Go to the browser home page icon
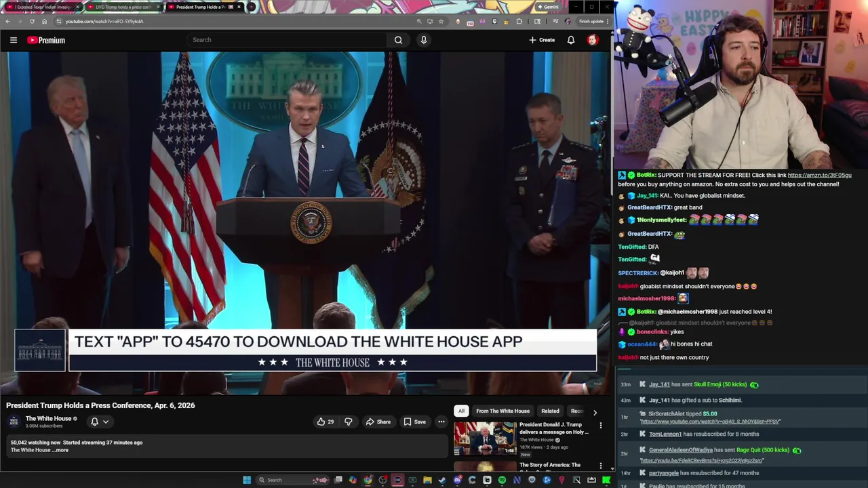868x488 pixels. click(x=44, y=21)
